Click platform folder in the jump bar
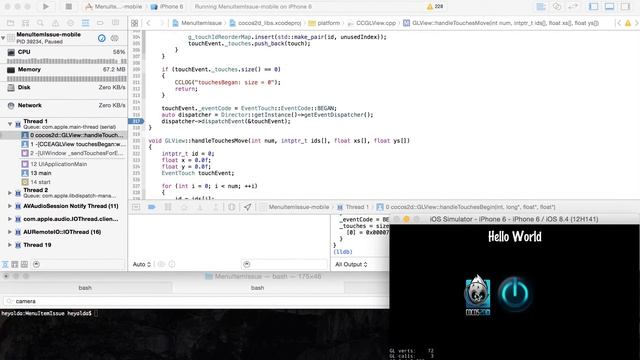This screenshot has width=640, height=360. pyautogui.click(x=324, y=23)
